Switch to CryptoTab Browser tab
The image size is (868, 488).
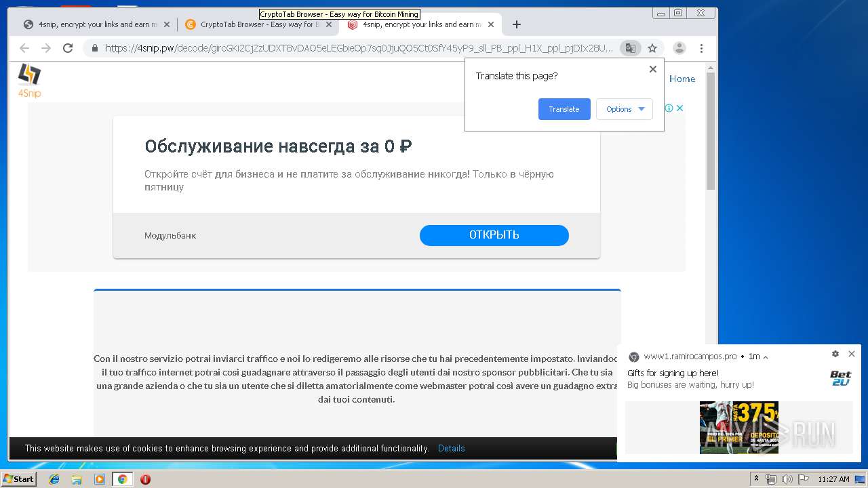click(258, 24)
